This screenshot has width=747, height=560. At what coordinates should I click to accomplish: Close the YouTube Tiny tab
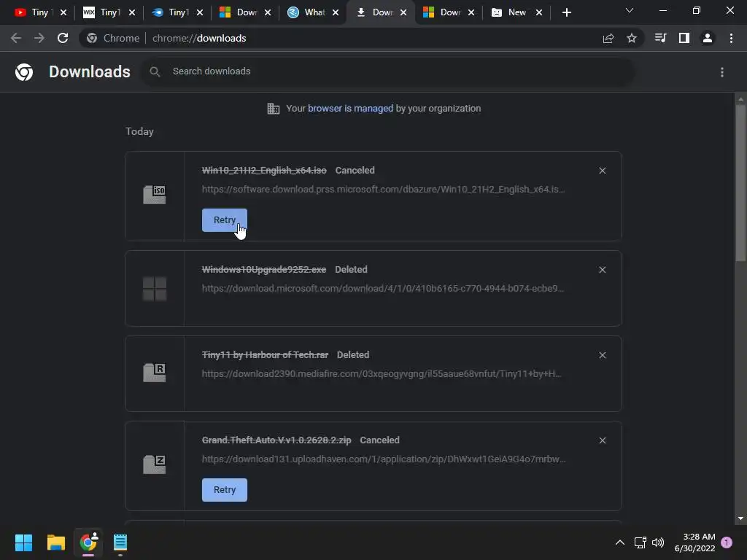pos(63,12)
